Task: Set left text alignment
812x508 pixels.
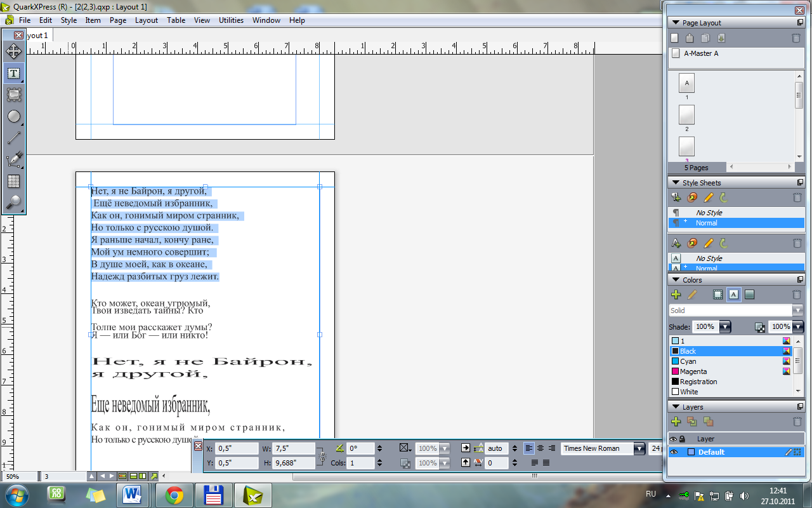Action: (529, 448)
